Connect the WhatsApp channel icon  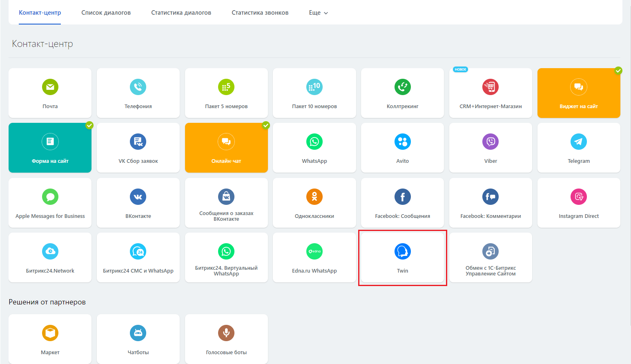(314, 142)
